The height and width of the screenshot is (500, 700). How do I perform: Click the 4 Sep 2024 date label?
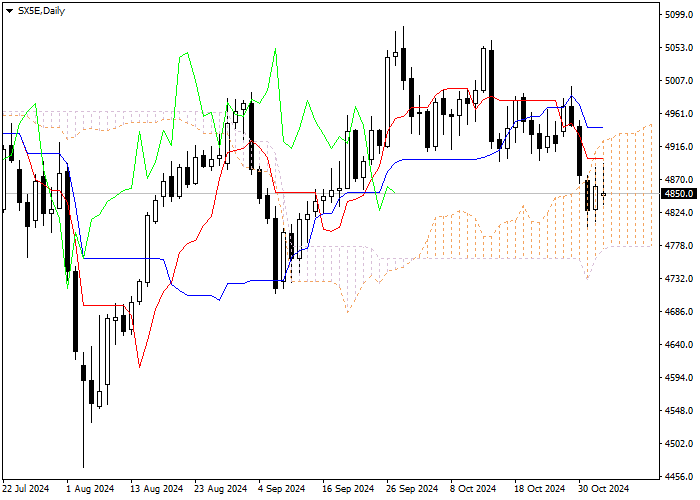pos(282,489)
